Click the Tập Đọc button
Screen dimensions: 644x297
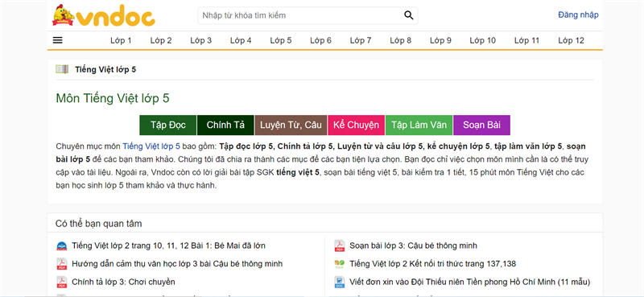pyautogui.click(x=168, y=126)
